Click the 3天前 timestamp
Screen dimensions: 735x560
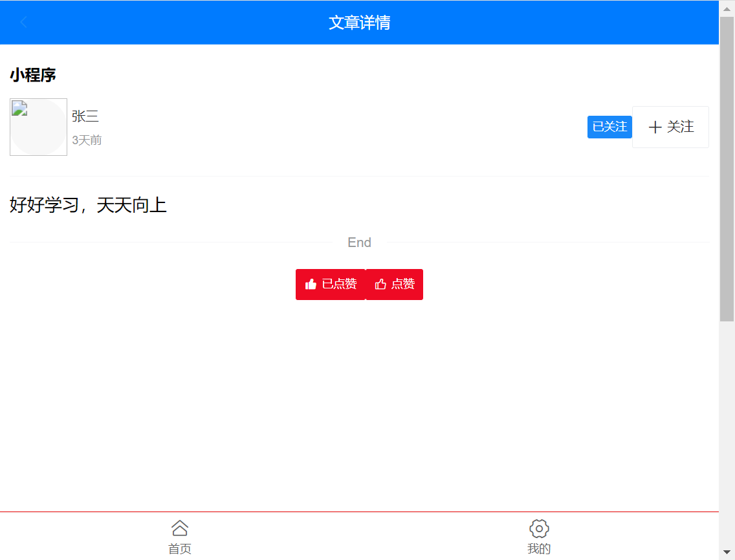(x=87, y=140)
